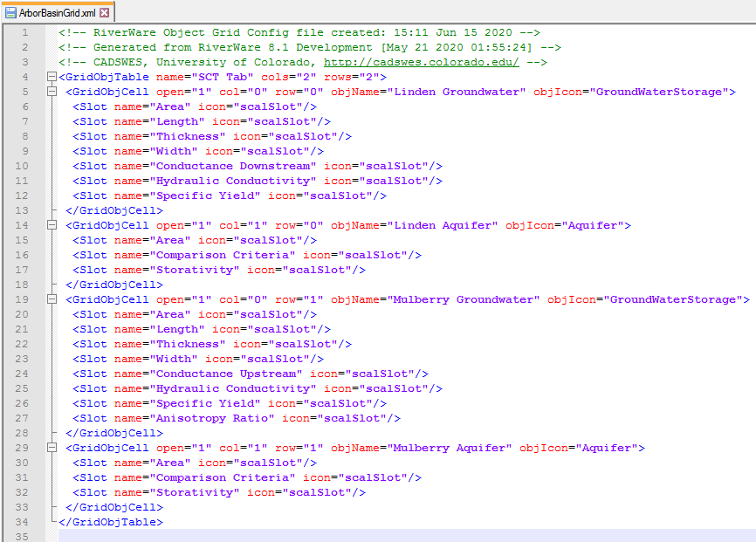Collapse the Linden Aquifer GridObjCell block
756x542 pixels.
(x=52, y=225)
